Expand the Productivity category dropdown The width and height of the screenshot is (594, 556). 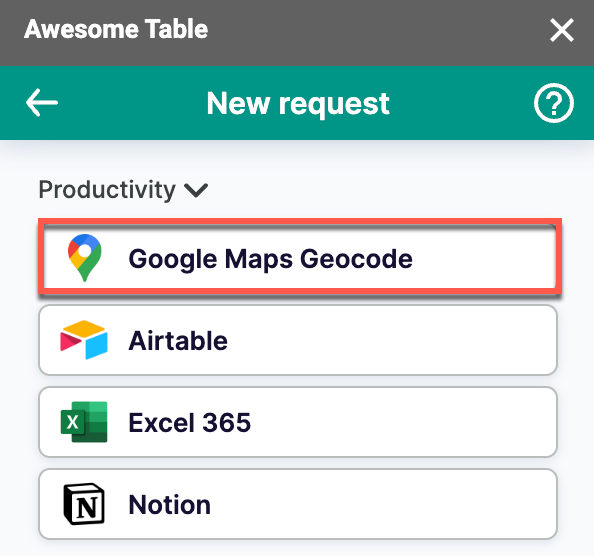(x=123, y=190)
